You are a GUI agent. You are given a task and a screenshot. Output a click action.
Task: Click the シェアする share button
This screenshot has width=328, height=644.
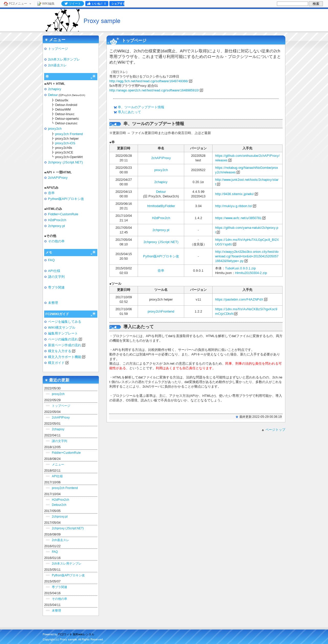pyautogui.click(x=117, y=4)
